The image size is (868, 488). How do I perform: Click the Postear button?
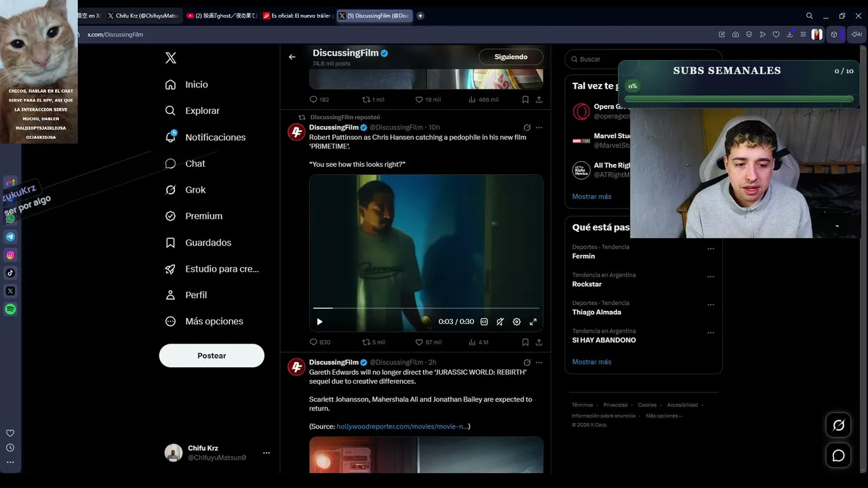pyautogui.click(x=212, y=356)
